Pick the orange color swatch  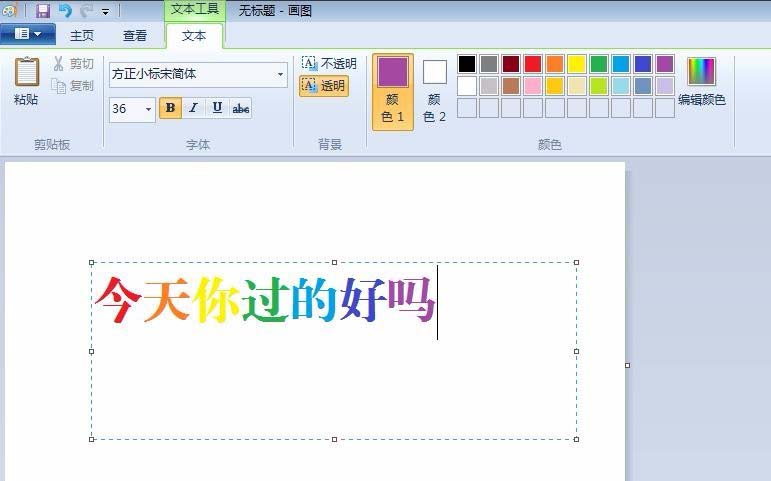(x=555, y=64)
